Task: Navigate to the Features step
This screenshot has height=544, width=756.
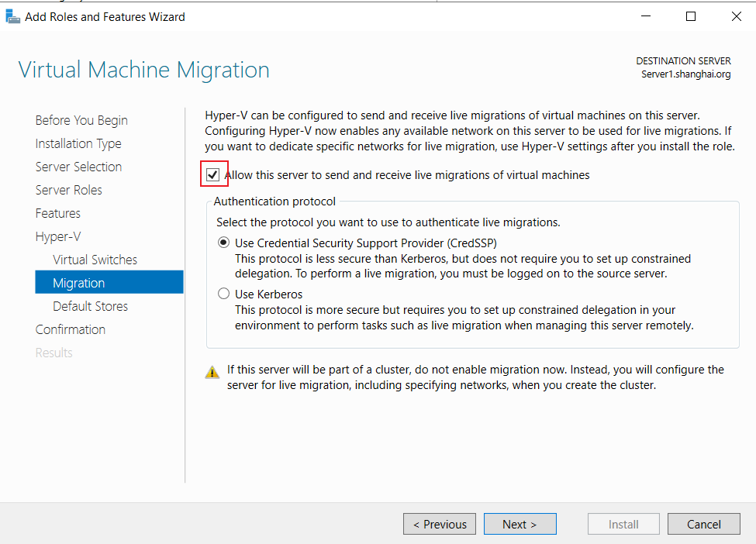Action: 58,213
